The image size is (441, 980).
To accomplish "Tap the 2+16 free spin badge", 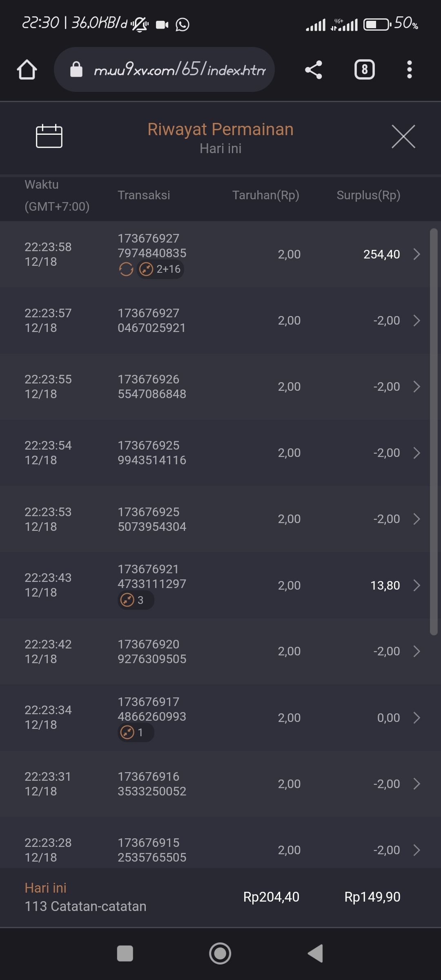I will [160, 269].
